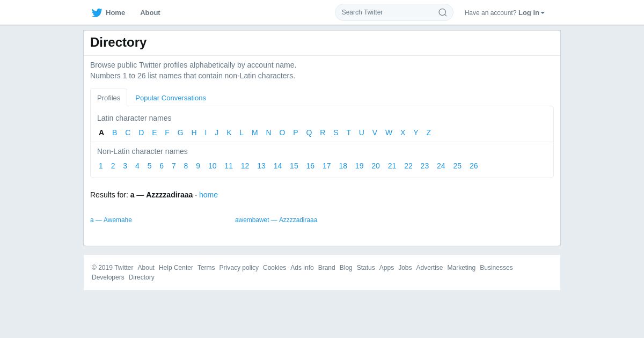Viewport: 644px width, 338px height.
Task: Open footer Status link
Action: pyautogui.click(x=366, y=268)
